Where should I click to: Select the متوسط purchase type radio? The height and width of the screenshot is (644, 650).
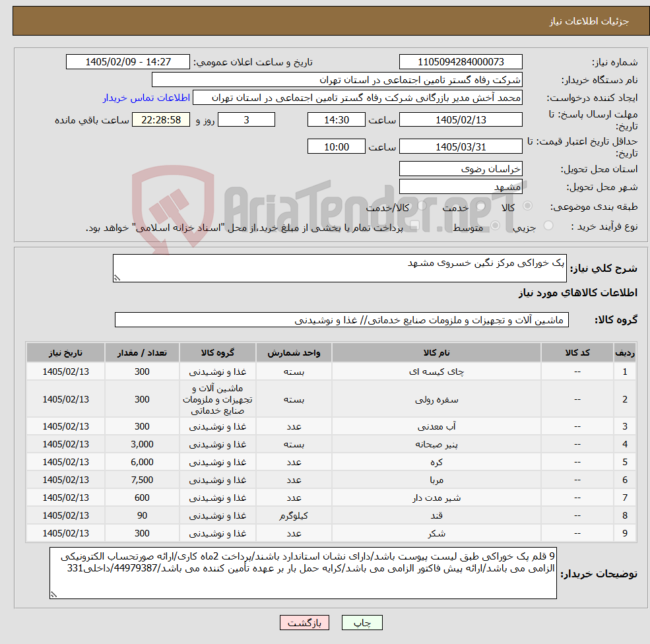pos(496,226)
